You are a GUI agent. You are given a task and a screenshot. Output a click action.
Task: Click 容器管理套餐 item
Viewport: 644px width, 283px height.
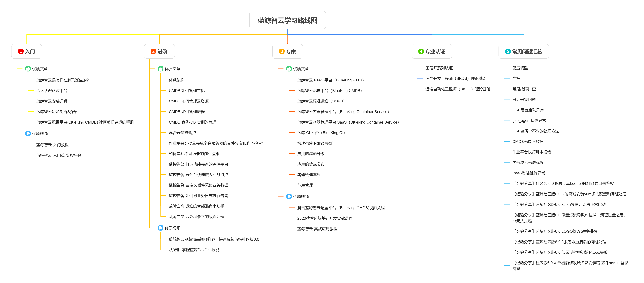[x=309, y=175]
